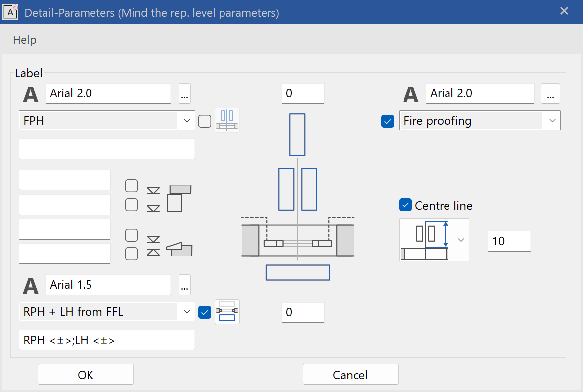Disable the Centre line checkbox

pyautogui.click(x=405, y=205)
